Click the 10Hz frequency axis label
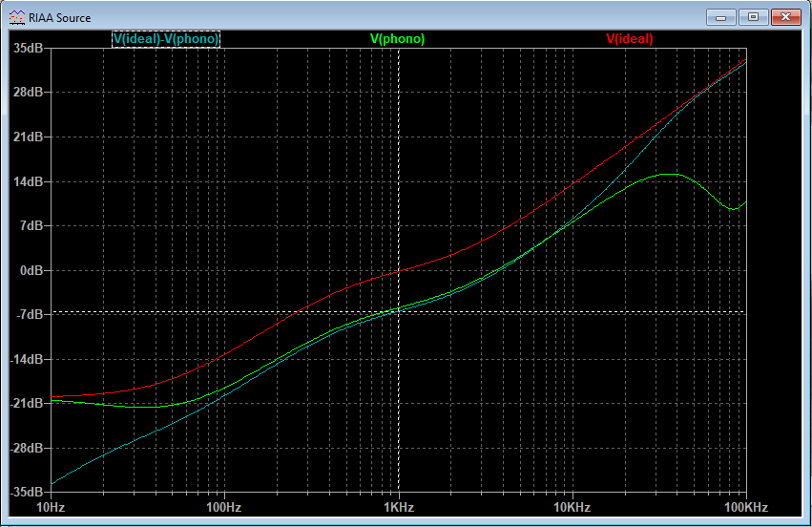 [x=51, y=507]
